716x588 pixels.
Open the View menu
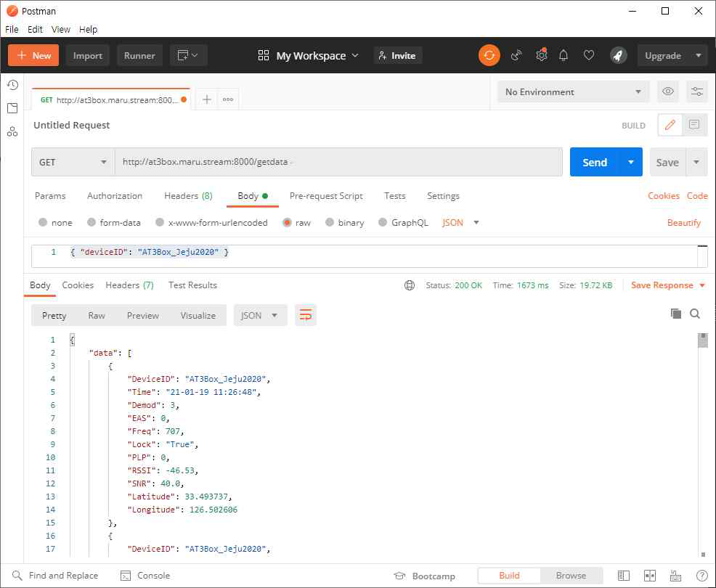(x=61, y=29)
